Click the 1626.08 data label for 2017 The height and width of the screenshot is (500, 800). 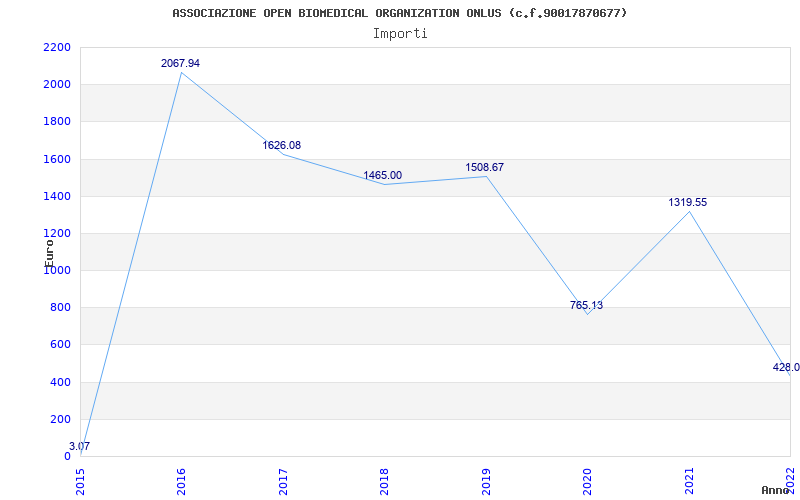282,145
